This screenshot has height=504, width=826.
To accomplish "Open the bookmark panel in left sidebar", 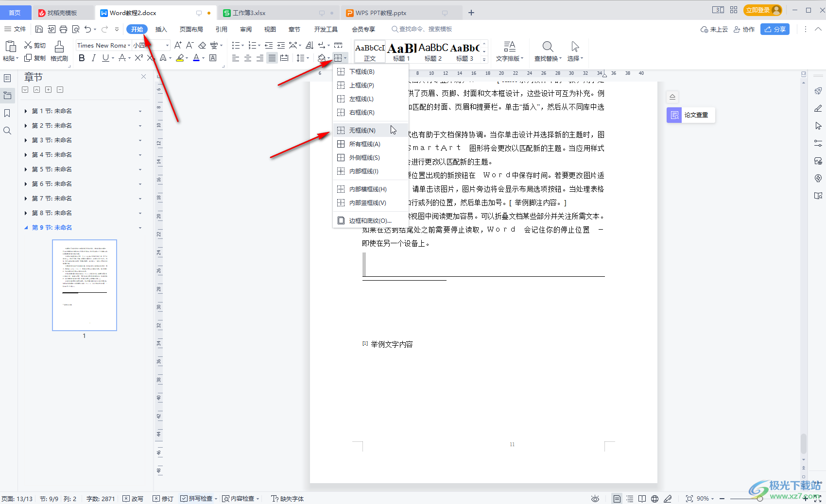I will (7, 113).
